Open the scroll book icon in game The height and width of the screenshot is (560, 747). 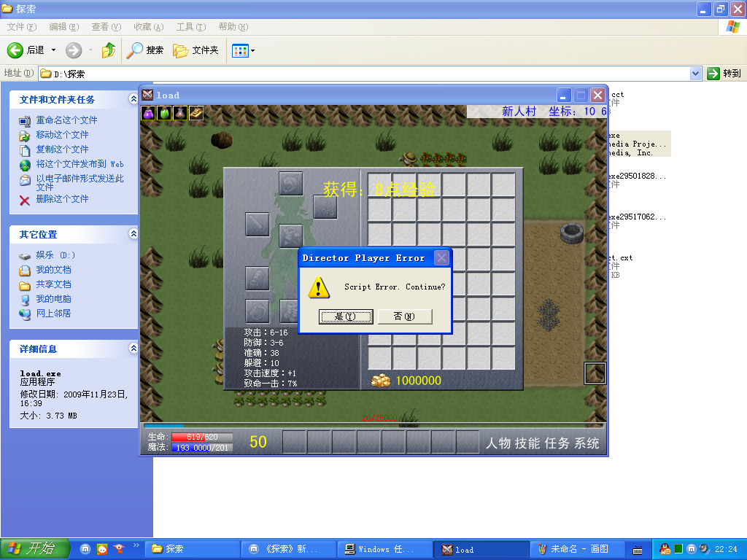[196, 113]
